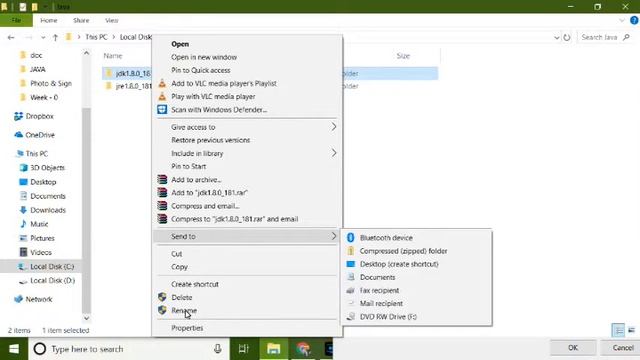The width and height of the screenshot is (640, 360).
Task: Click the DVD RW Drive icon
Action: click(350, 316)
